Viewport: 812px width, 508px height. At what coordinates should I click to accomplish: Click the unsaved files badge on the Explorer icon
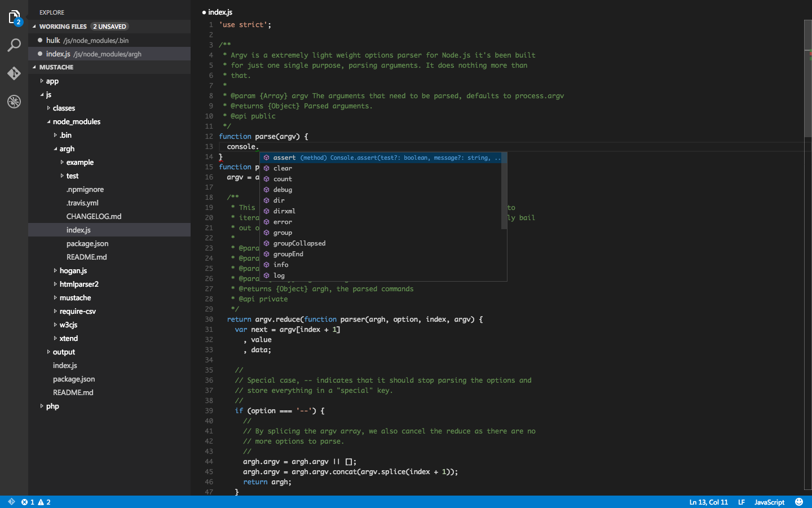[20, 23]
